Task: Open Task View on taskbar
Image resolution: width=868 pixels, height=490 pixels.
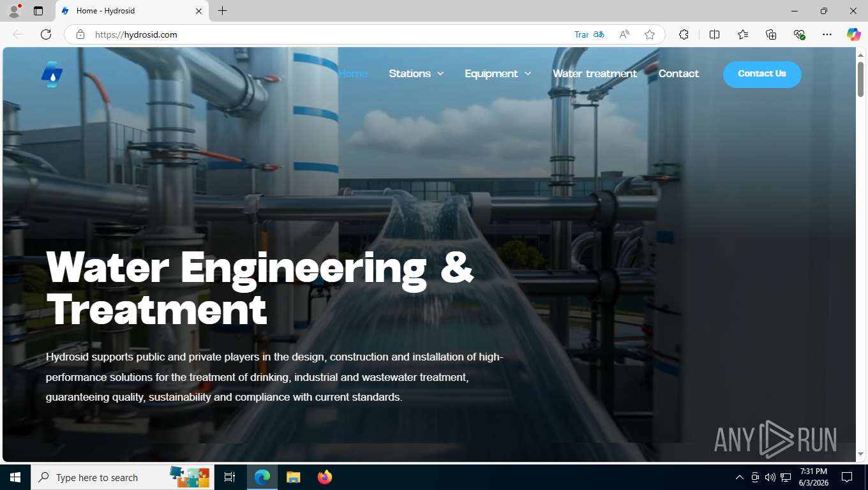Action: (x=230, y=477)
